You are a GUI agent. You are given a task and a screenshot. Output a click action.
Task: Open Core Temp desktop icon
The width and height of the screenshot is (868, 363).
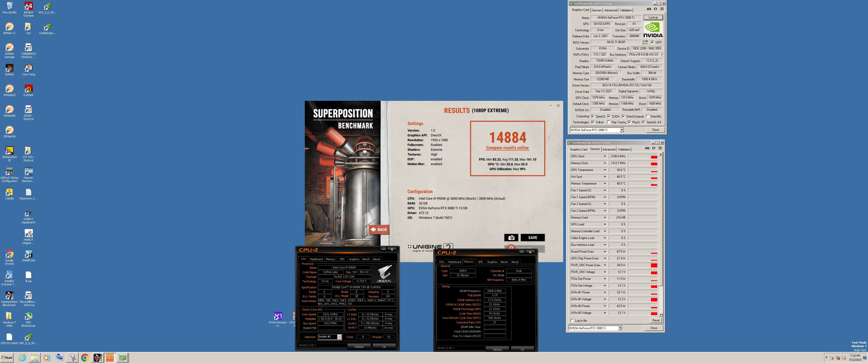tap(28, 70)
